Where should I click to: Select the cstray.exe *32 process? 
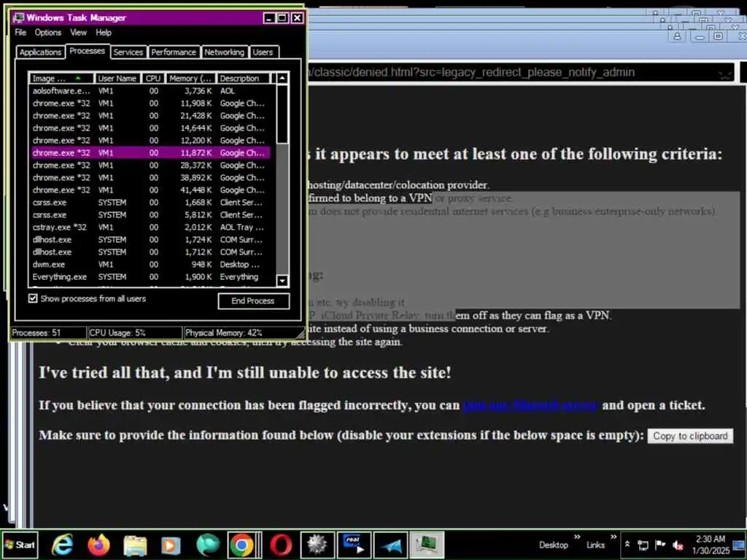coord(150,227)
